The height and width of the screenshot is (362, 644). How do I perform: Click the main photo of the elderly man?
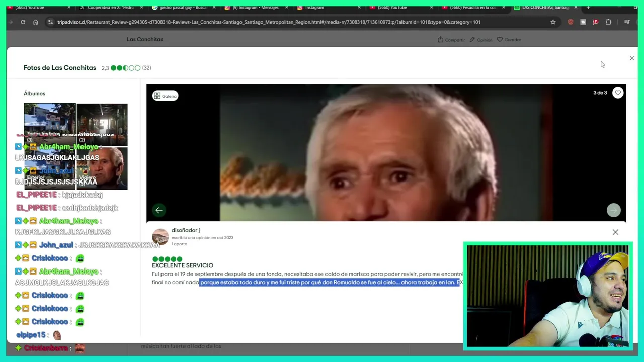(x=386, y=153)
